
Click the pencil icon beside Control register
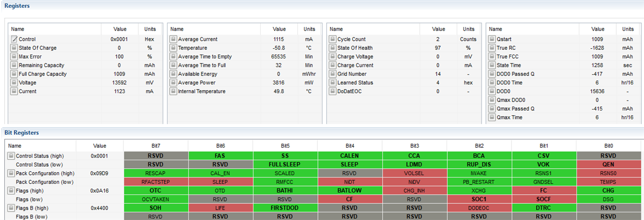[14, 39]
